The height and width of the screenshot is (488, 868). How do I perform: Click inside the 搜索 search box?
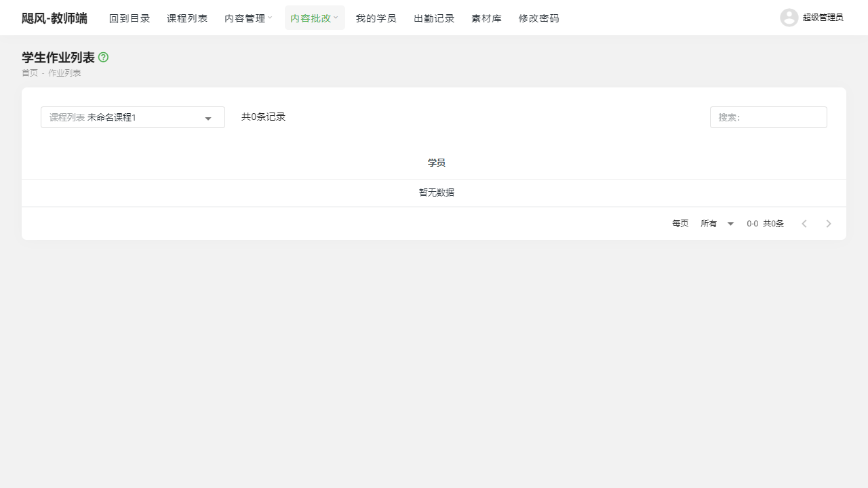[x=768, y=117]
